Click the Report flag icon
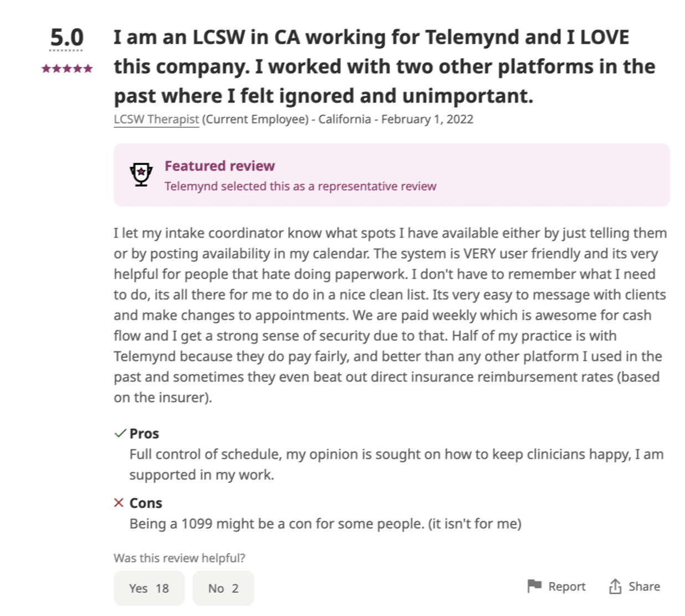 coord(534,586)
